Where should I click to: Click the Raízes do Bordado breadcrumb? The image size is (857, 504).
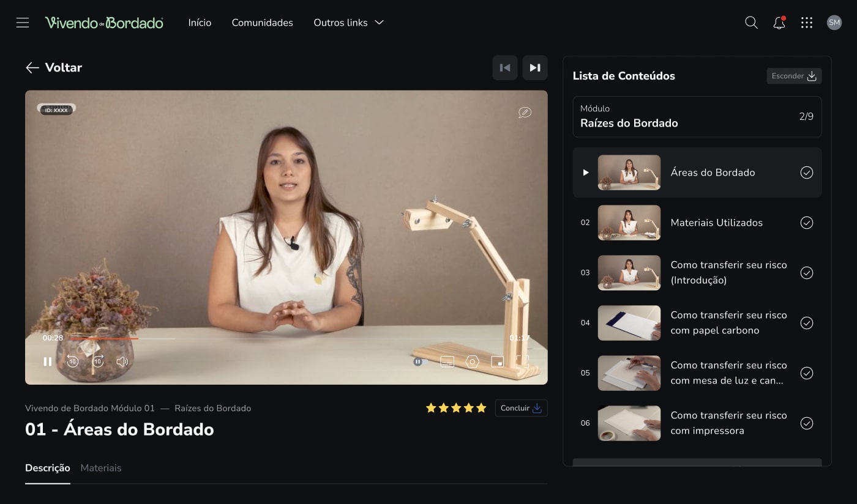click(x=213, y=408)
